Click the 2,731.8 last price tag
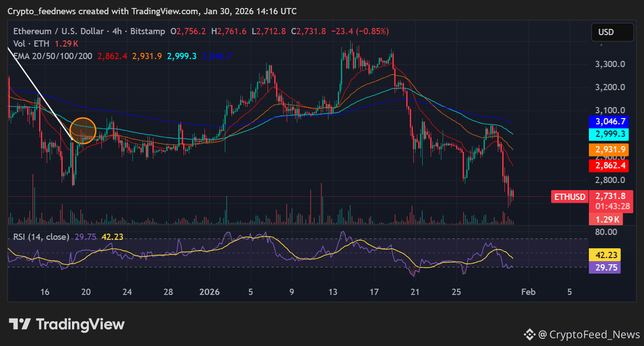Image resolution: width=644 pixels, height=346 pixels. tap(611, 196)
